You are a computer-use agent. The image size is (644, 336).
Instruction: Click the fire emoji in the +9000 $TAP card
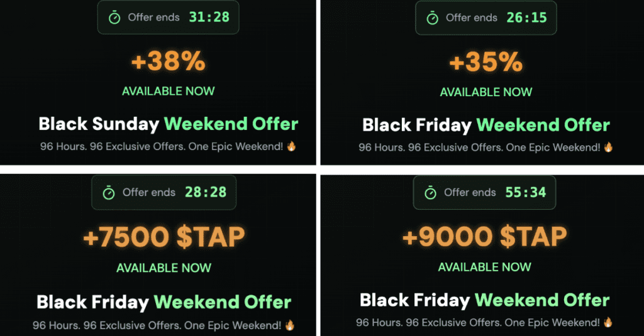pos(608,322)
